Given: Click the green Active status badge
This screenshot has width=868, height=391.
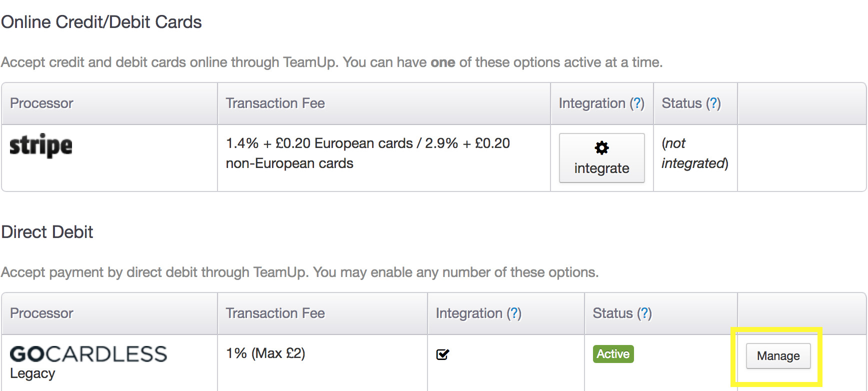Looking at the screenshot, I should point(613,354).
